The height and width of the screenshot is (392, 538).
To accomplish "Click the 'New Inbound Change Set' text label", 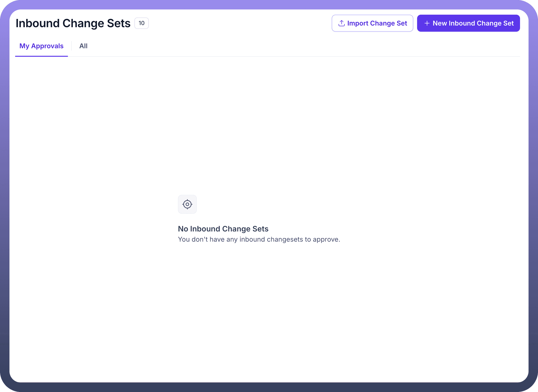I will tap(473, 23).
